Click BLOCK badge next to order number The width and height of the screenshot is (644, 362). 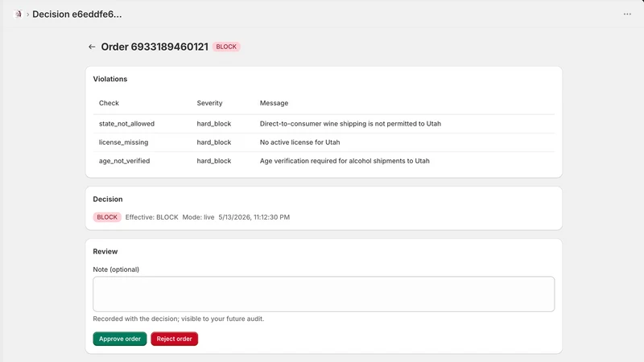[x=226, y=47]
